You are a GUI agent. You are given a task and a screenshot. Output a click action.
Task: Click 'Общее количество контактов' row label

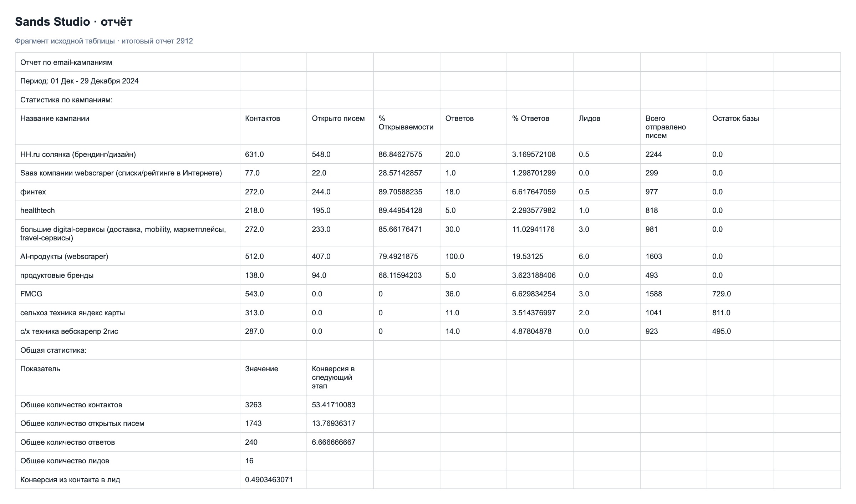(x=71, y=405)
